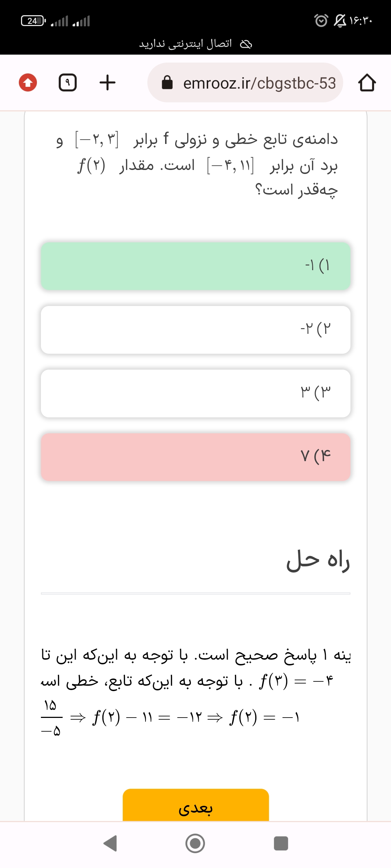391x868 pixels.
Task: Tap the yellow بعدی next button
Action: [195, 806]
